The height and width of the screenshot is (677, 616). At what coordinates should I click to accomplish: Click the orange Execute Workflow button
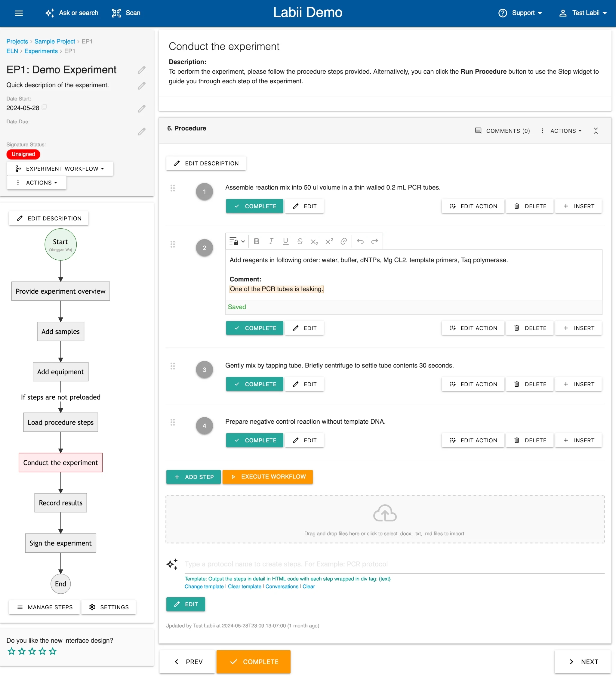tap(268, 477)
